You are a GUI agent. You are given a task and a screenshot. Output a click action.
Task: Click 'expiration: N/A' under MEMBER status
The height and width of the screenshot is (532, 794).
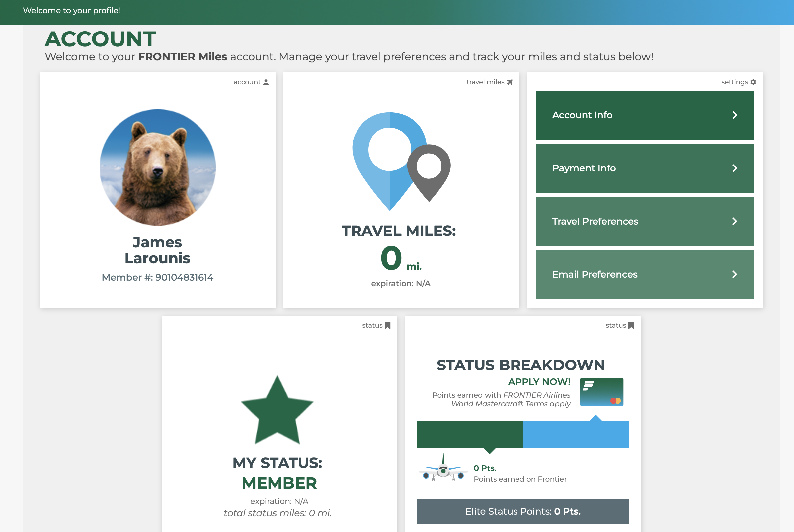pyautogui.click(x=279, y=501)
